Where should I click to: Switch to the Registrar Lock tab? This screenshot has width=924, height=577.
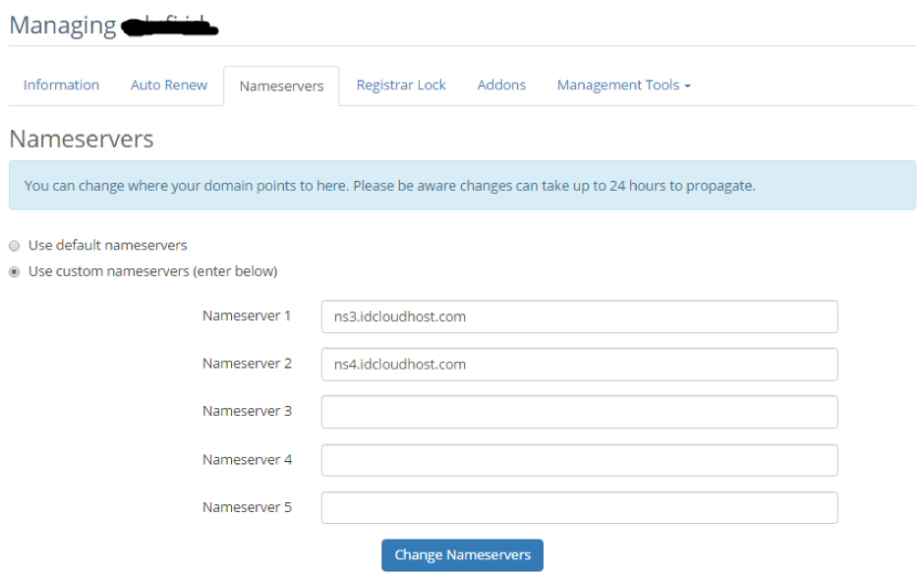400,86
